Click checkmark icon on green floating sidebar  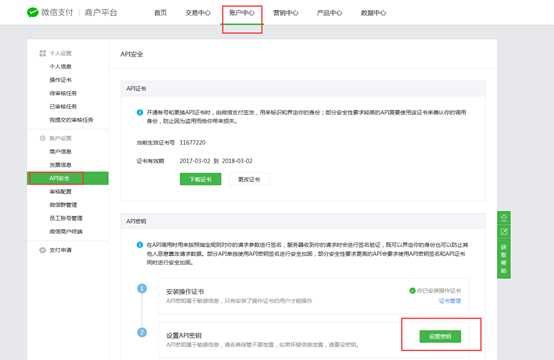coord(504,231)
